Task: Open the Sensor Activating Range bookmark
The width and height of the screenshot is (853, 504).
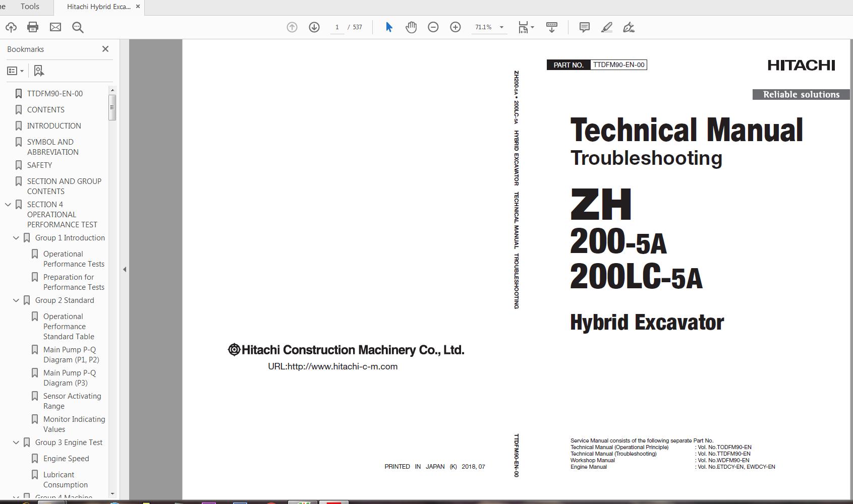Action: [72, 401]
